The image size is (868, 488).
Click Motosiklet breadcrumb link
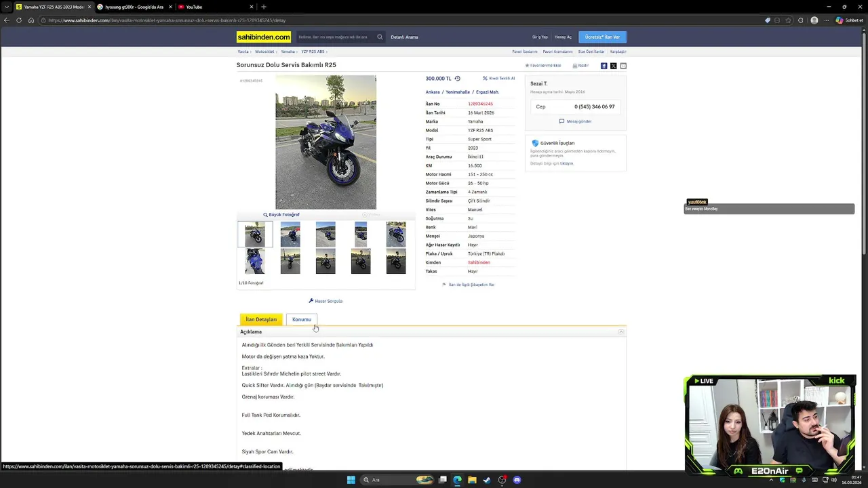click(264, 52)
